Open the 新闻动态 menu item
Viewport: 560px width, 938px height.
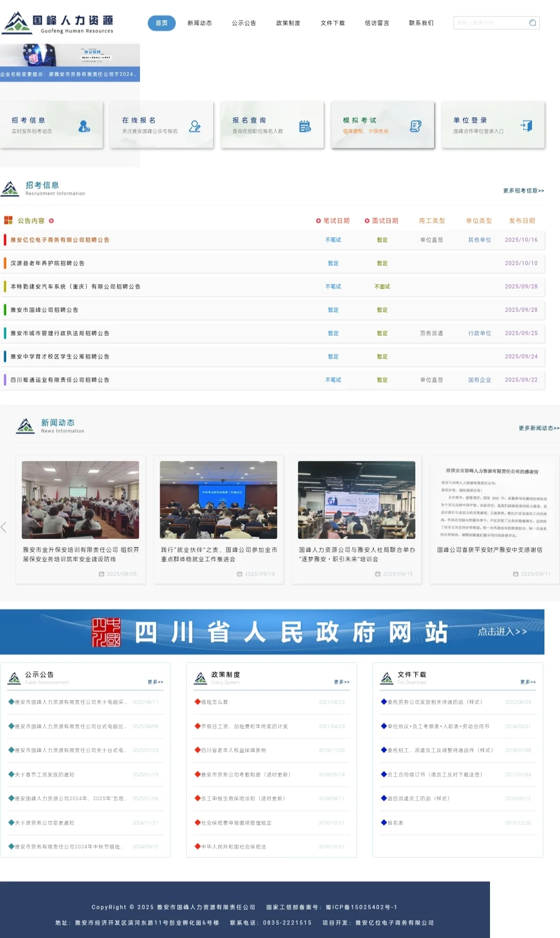click(200, 23)
